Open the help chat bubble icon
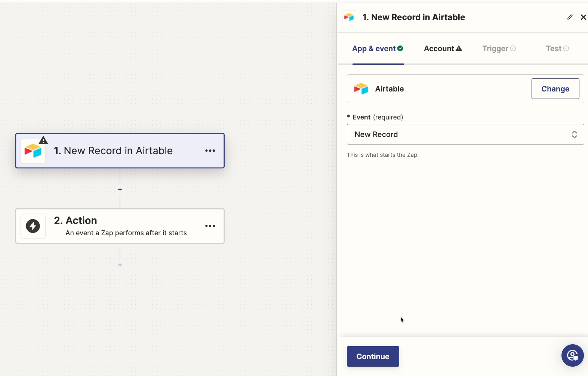This screenshot has width=588, height=376. pos(572,355)
